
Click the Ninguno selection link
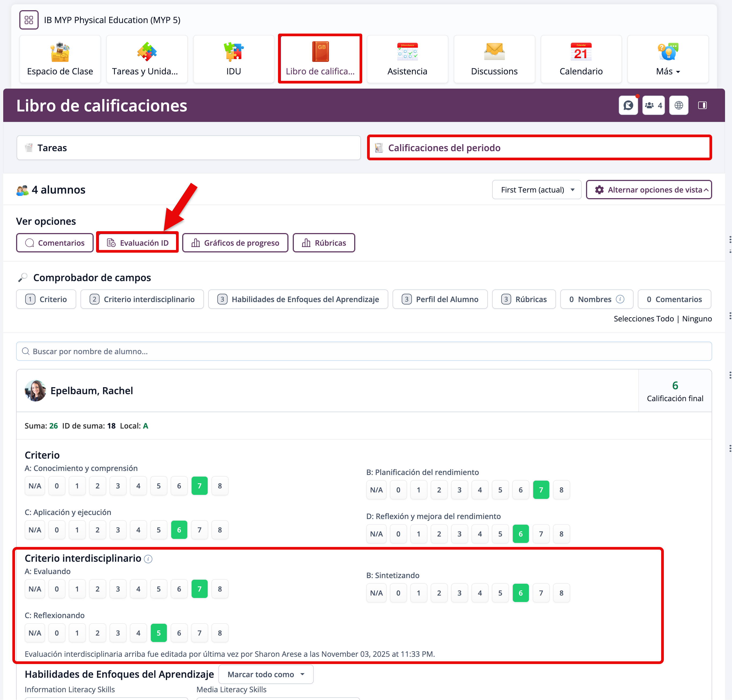697,319
